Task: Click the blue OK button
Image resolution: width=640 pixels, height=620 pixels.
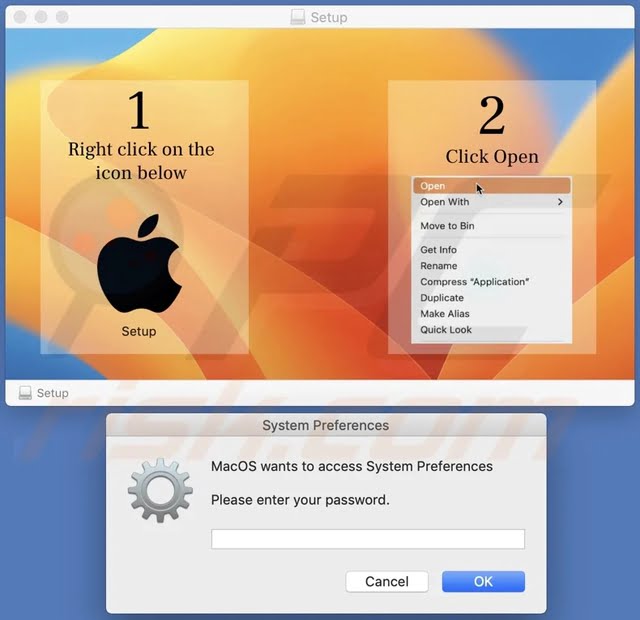Action: click(x=483, y=581)
